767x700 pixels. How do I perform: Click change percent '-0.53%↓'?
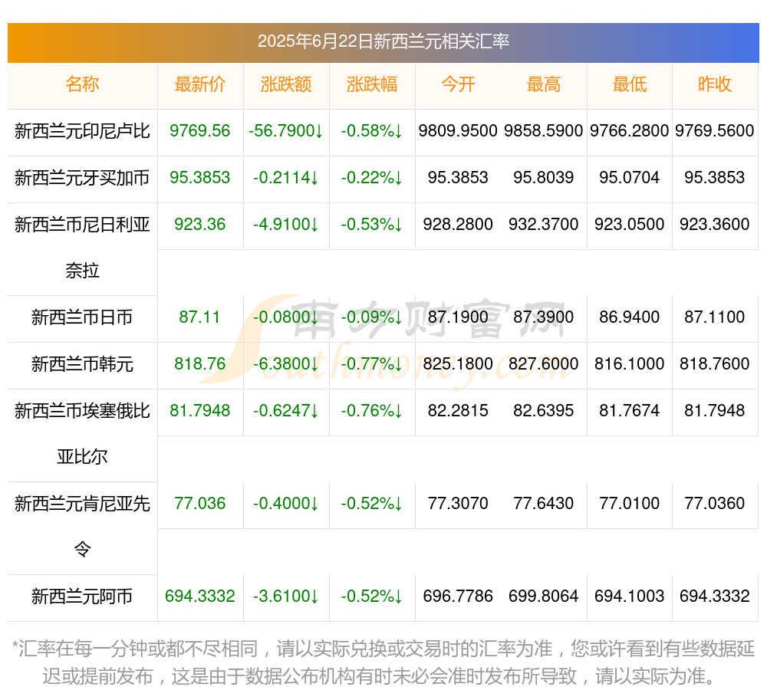click(372, 225)
